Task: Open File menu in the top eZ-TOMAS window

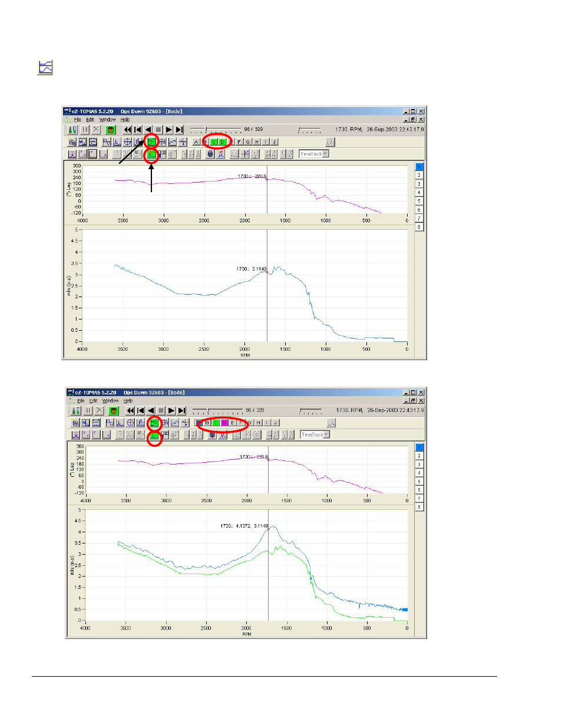Action: coord(77,120)
